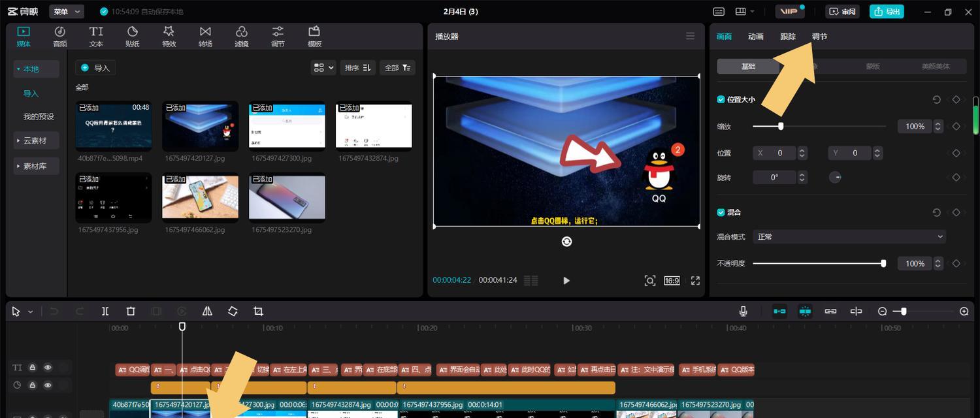Toggle auto snapping in timeline
The height and width of the screenshot is (418, 980).
(805, 312)
